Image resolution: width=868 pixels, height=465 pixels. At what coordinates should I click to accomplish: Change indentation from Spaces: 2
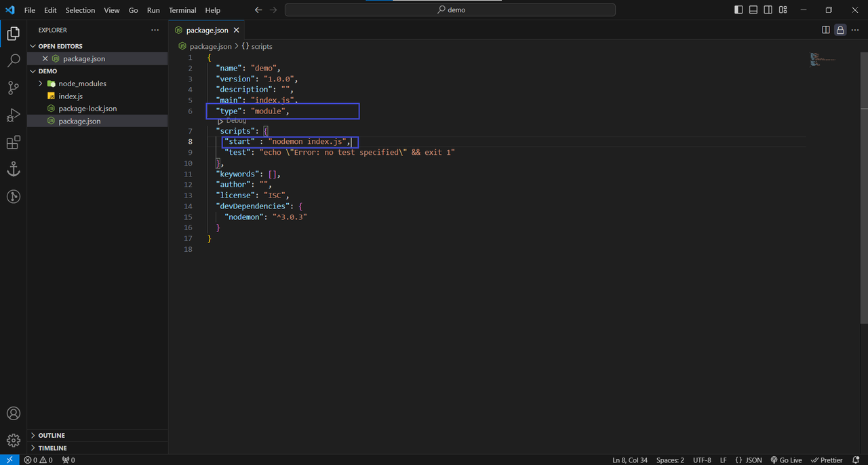670,460
